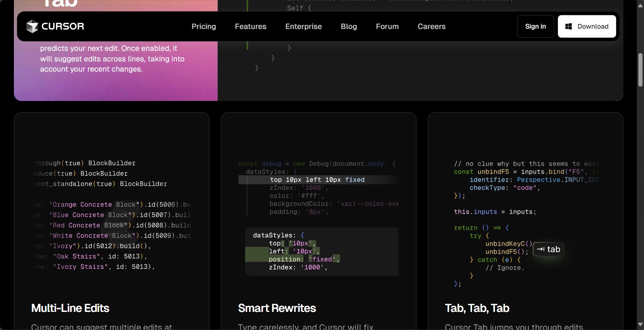Click the "const debug = new Debug" line

(317, 164)
